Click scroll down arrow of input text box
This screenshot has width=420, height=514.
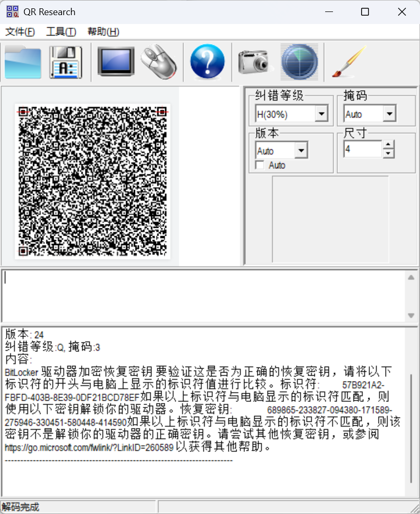pyautogui.click(x=412, y=316)
